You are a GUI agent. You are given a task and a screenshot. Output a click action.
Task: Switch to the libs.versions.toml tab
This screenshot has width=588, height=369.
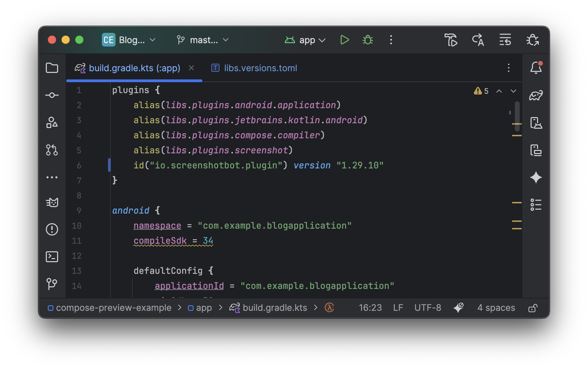click(260, 68)
